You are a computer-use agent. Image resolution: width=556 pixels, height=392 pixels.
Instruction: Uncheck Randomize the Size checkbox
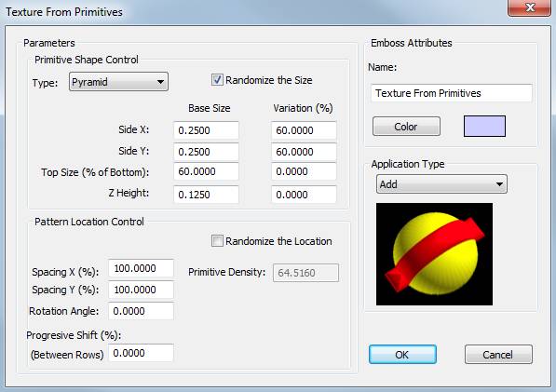click(x=217, y=80)
